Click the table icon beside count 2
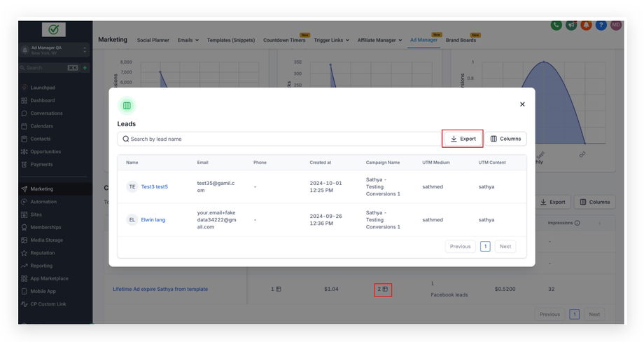This screenshot has height=342, width=644. point(385,289)
